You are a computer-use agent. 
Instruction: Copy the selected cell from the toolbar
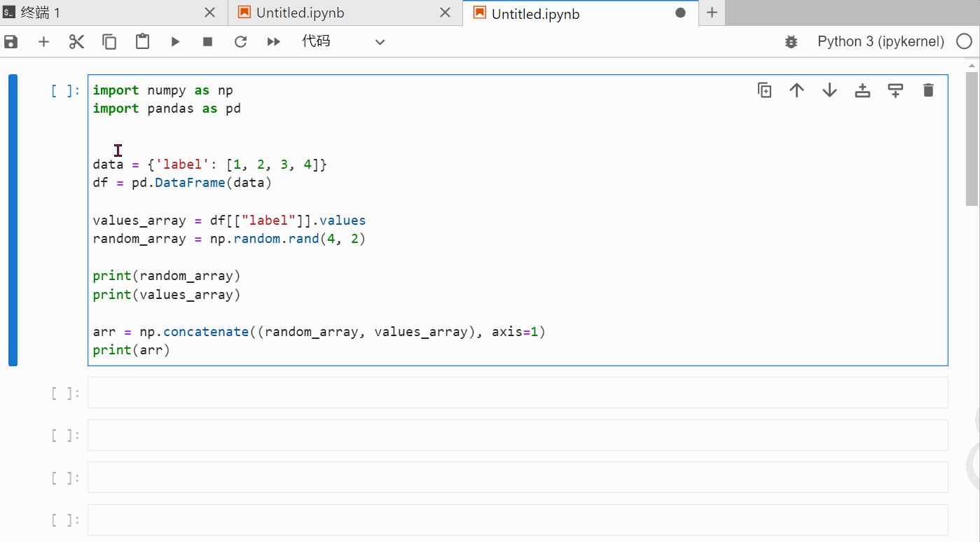pyautogui.click(x=109, y=42)
